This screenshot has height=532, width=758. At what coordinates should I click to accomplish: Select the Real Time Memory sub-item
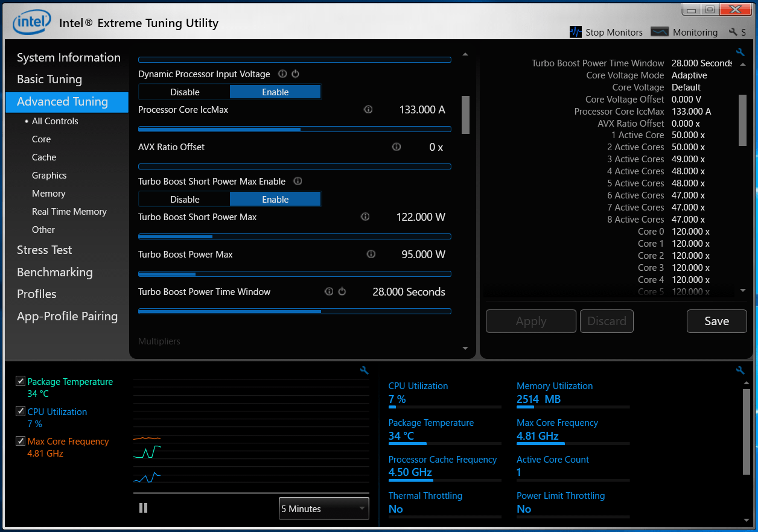click(69, 211)
